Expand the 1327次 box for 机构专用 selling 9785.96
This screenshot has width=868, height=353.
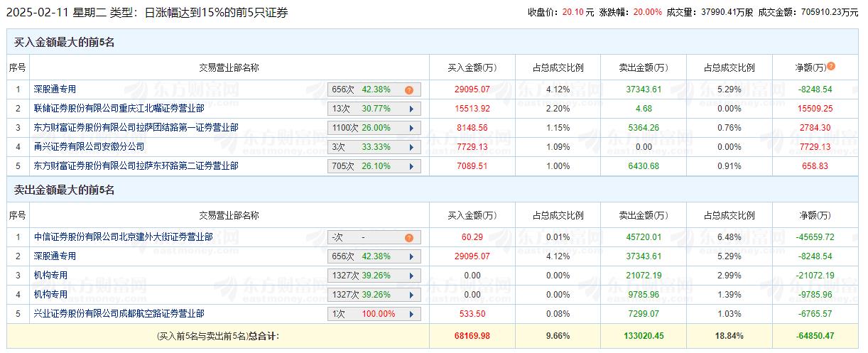(x=374, y=295)
